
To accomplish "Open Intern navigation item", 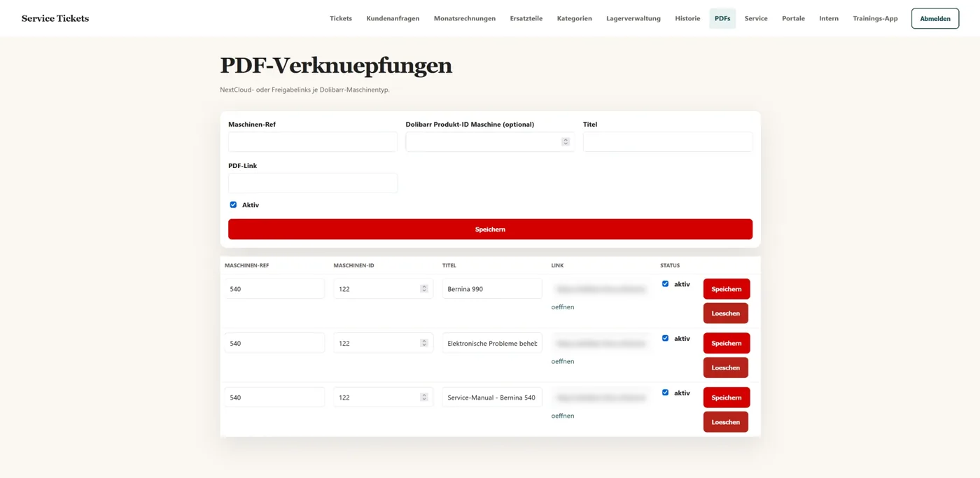I will [x=829, y=18].
